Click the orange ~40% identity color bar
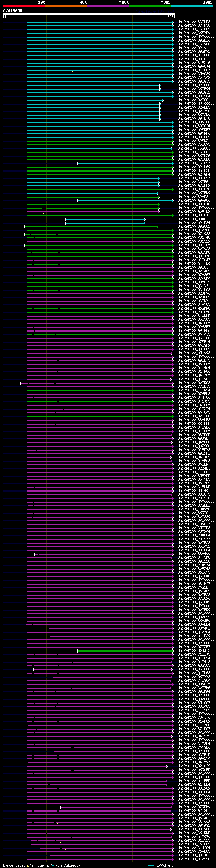 pos(66,6)
